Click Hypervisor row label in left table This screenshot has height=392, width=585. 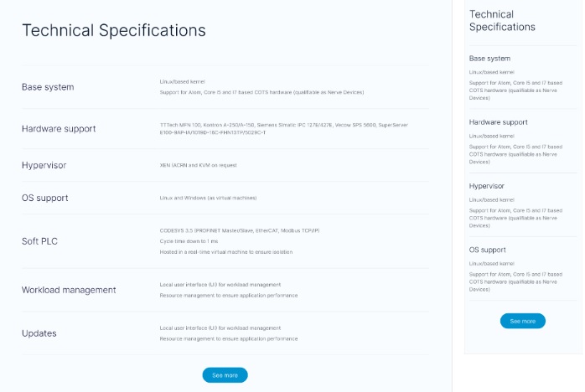(44, 166)
